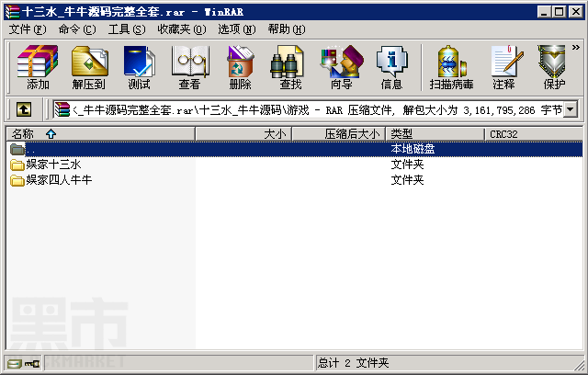Click the 保护 (Protect) shield icon

pos(554,67)
